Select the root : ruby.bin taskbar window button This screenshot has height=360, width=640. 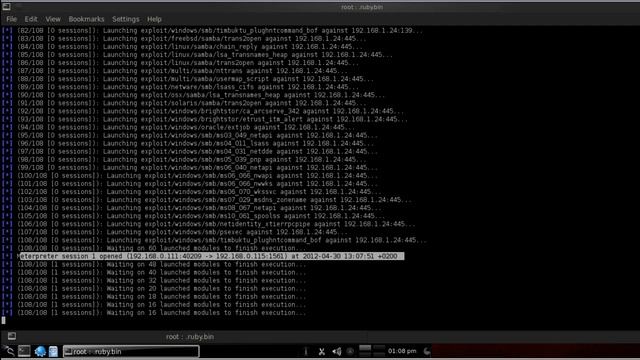[x=131, y=351]
